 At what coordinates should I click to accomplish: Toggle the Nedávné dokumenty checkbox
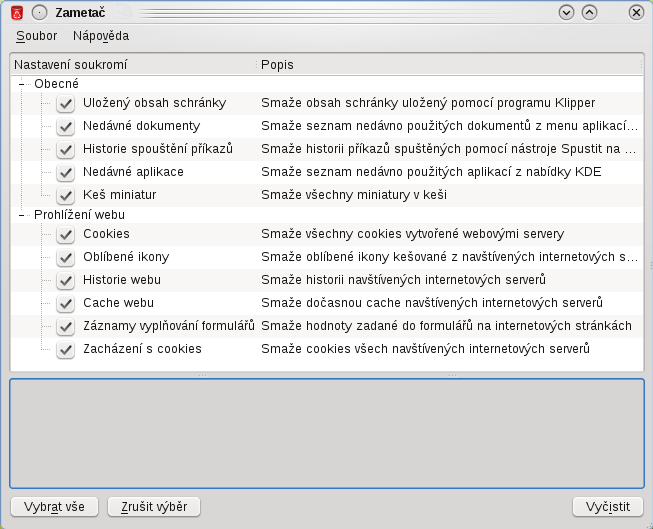65,126
